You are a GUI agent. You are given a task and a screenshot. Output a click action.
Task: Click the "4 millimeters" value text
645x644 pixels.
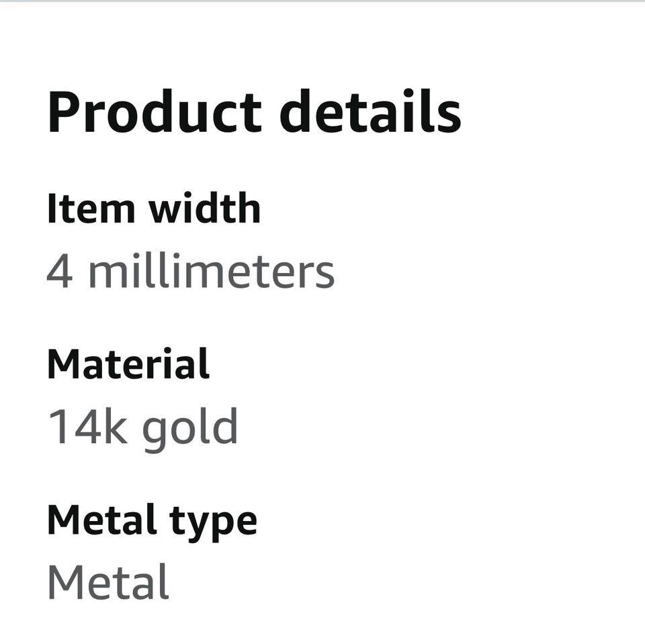(x=190, y=272)
